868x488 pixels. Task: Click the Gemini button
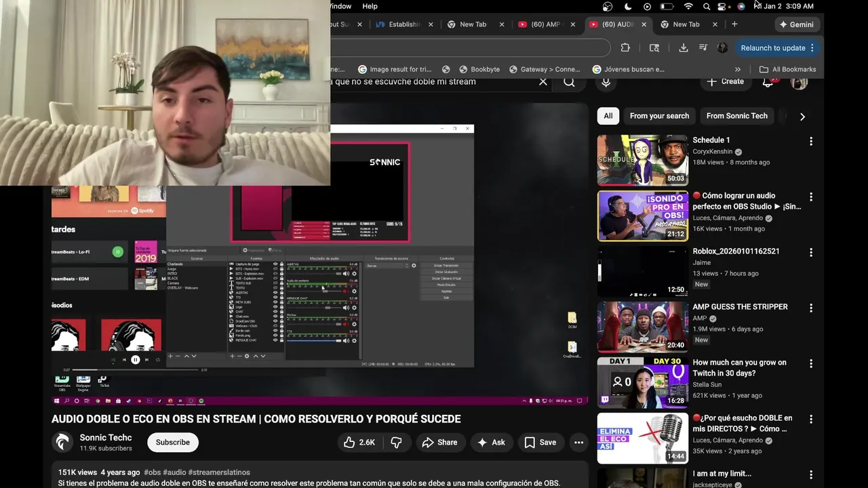coord(797,24)
